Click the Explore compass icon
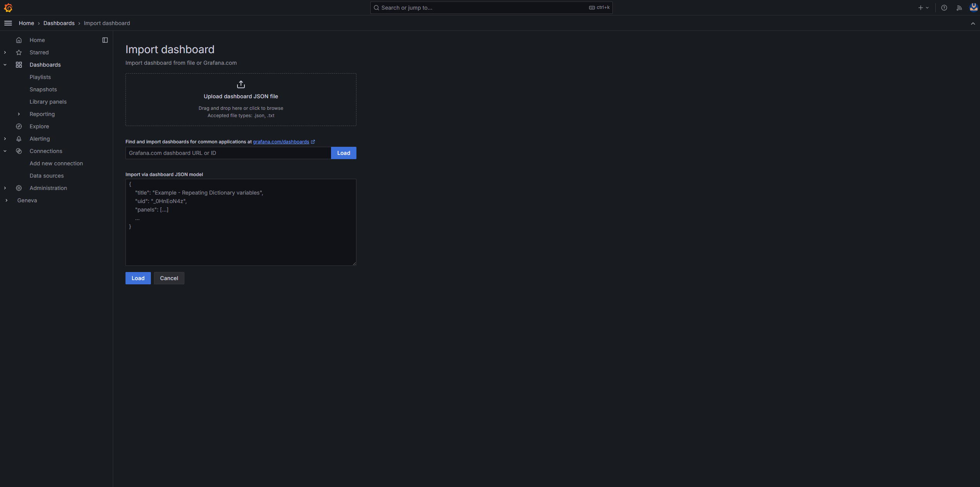The width and height of the screenshot is (980, 487). tap(19, 126)
